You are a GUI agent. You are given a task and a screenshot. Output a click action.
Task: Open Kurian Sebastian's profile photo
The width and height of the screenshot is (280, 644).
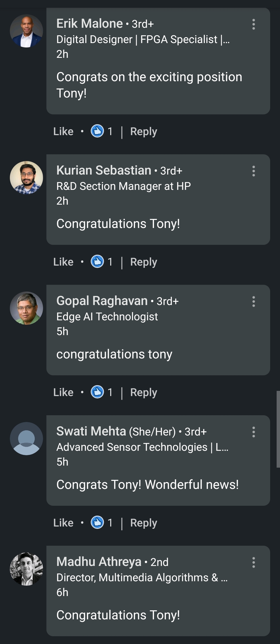pyautogui.click(x=26, y=178)
